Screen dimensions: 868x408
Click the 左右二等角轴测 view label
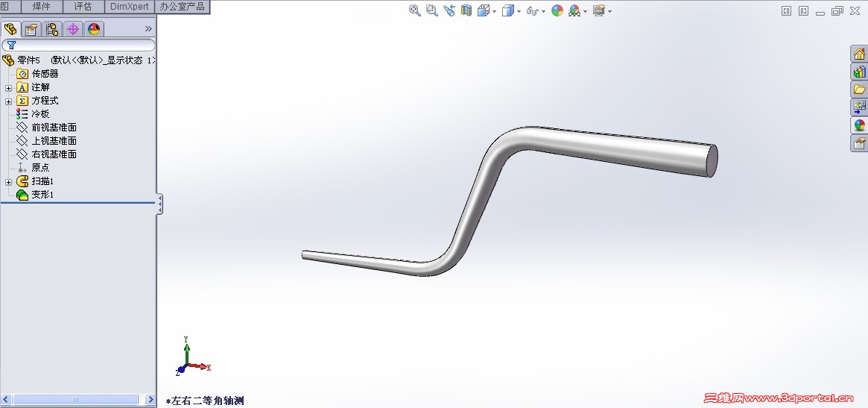pyautogui.click(x=205, y=401)
